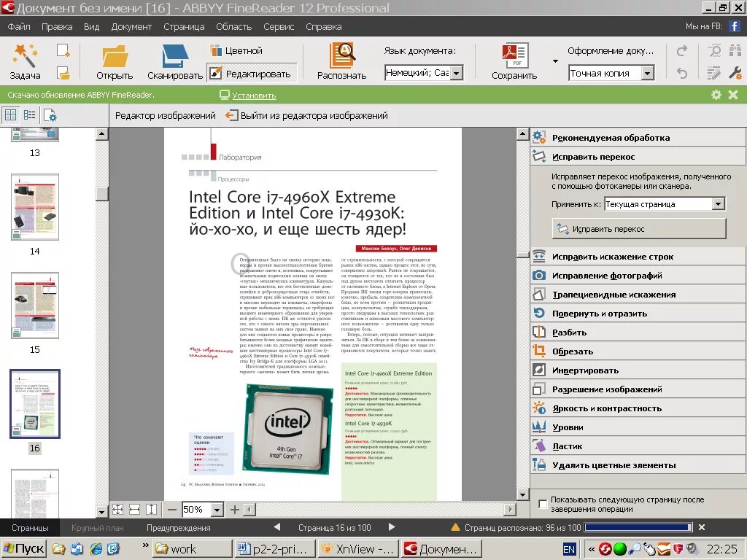Open update bar settings gear
This screenshot has width=747, height=560.
pyautogui.click(x=716, y=95)
